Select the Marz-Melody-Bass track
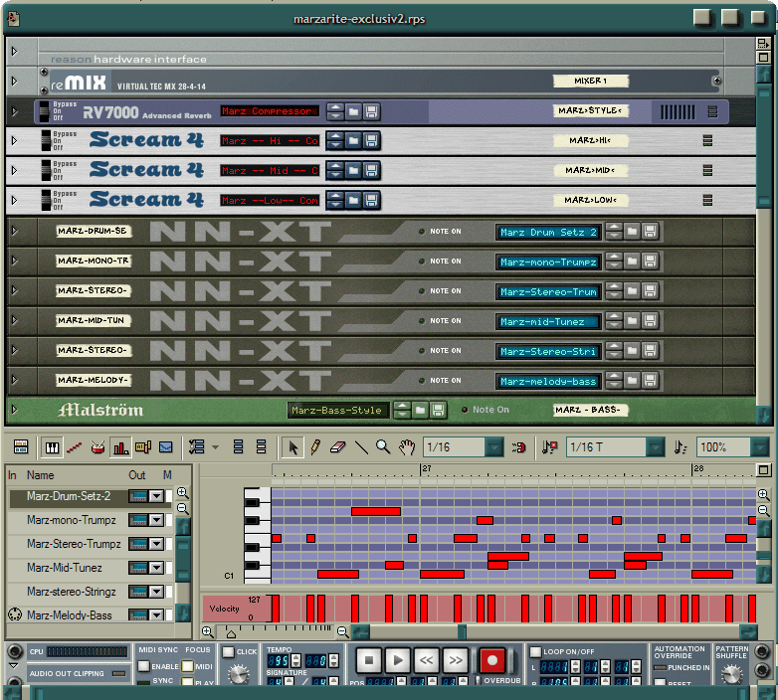Viewport: 778px width, 700px height. click(x=70, y=615)
